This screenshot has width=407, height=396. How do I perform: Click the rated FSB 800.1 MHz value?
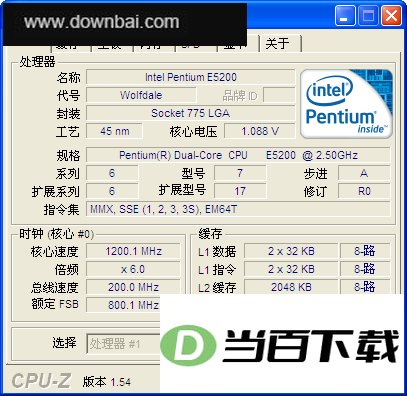[x=123, y=305]
